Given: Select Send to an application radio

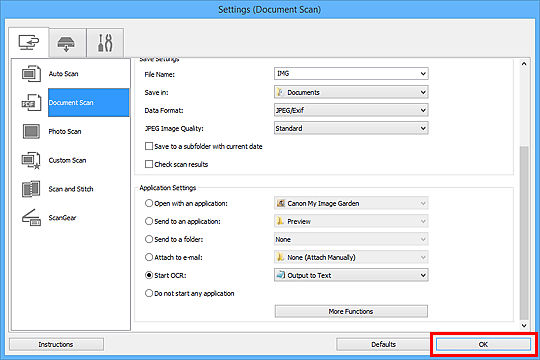Looking at the screenshot, I should click(x=149, y=221).
